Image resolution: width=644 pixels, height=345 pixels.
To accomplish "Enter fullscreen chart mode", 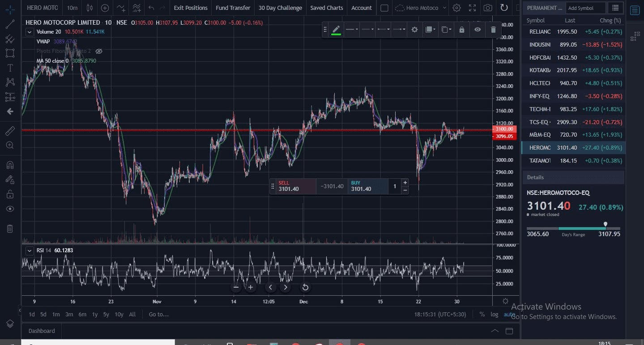I will tap(472, 8).
